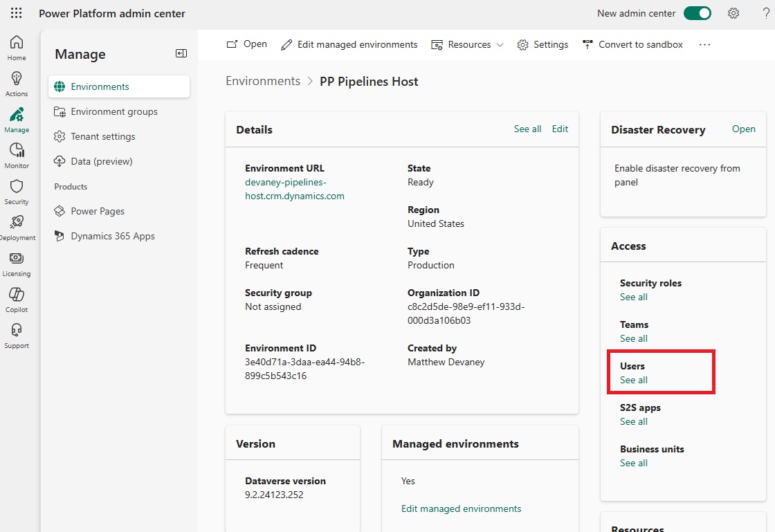
Task: Open the more commands ellipsis menu
Action: point(704,44)
